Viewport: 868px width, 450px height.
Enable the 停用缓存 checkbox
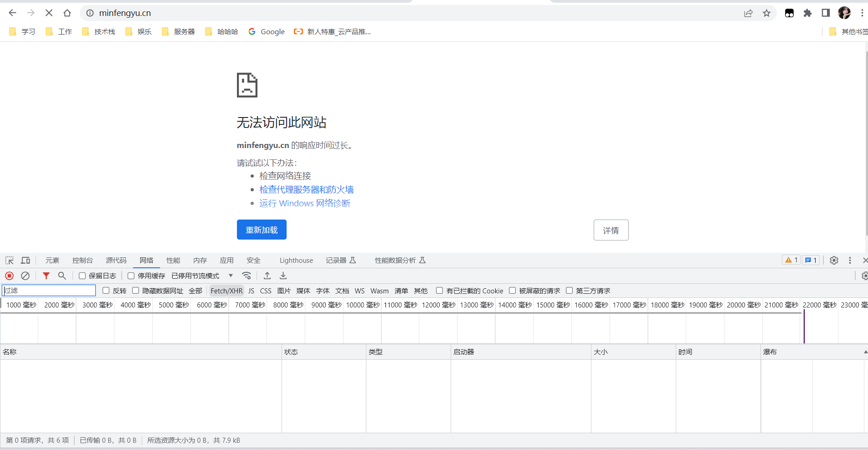131,276
